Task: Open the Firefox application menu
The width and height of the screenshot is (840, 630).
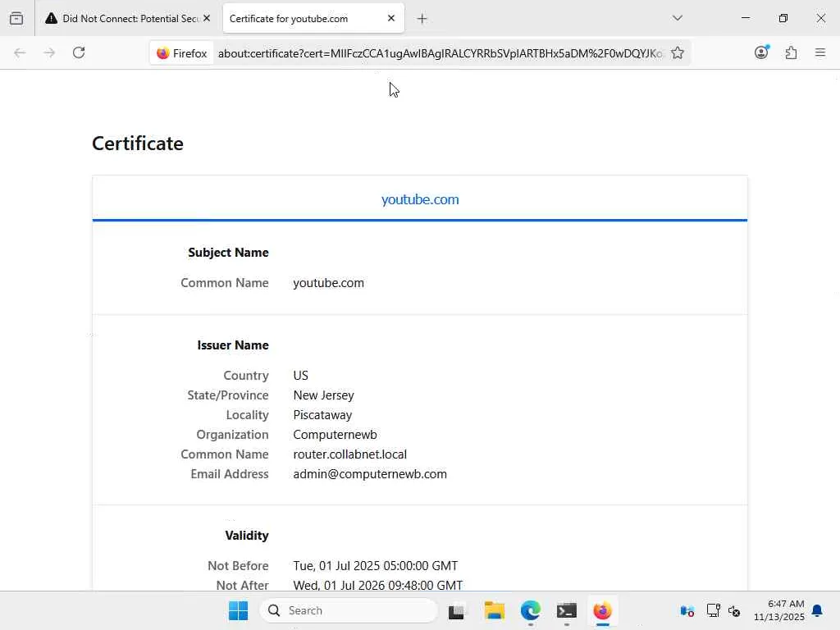Action: point(820,52)
